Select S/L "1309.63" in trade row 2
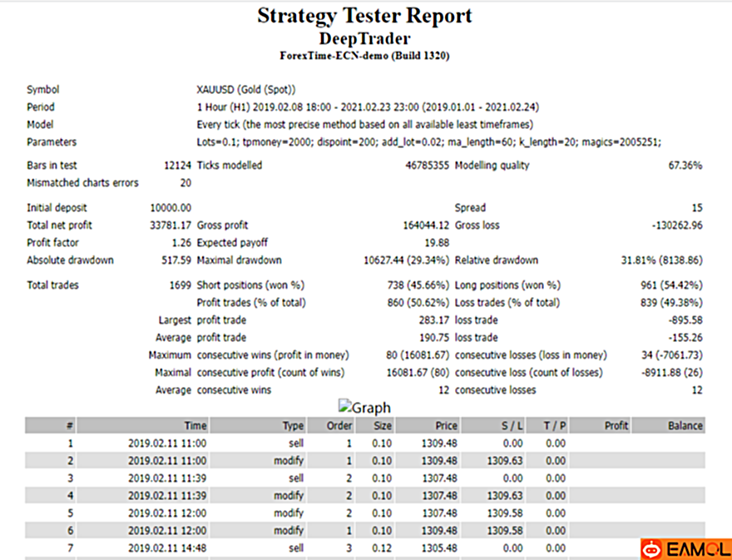This screenshot has width=732, height=560. (505, 461)
